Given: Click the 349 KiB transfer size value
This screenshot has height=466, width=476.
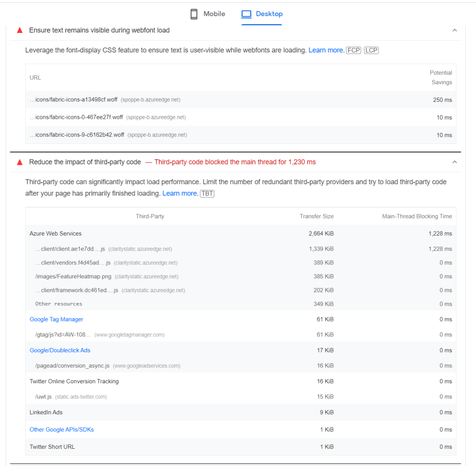Looking at the screenshot, I should [x=324, y=304].
